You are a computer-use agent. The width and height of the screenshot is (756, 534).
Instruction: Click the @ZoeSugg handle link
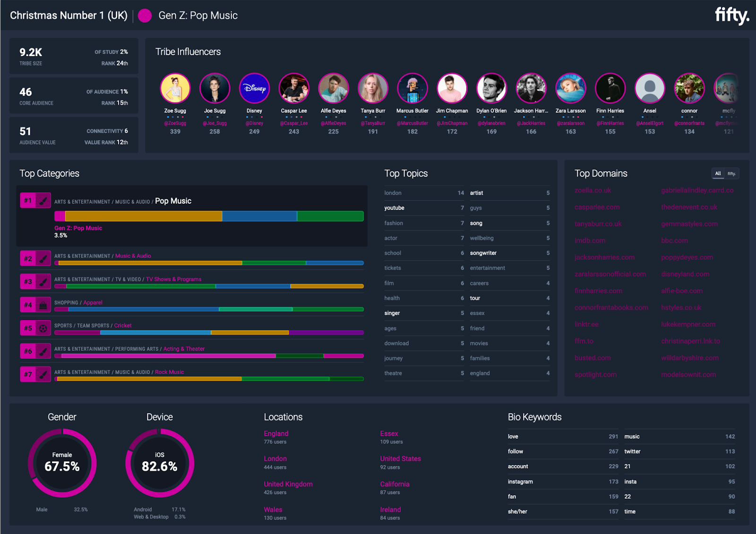tap(175, 123)
